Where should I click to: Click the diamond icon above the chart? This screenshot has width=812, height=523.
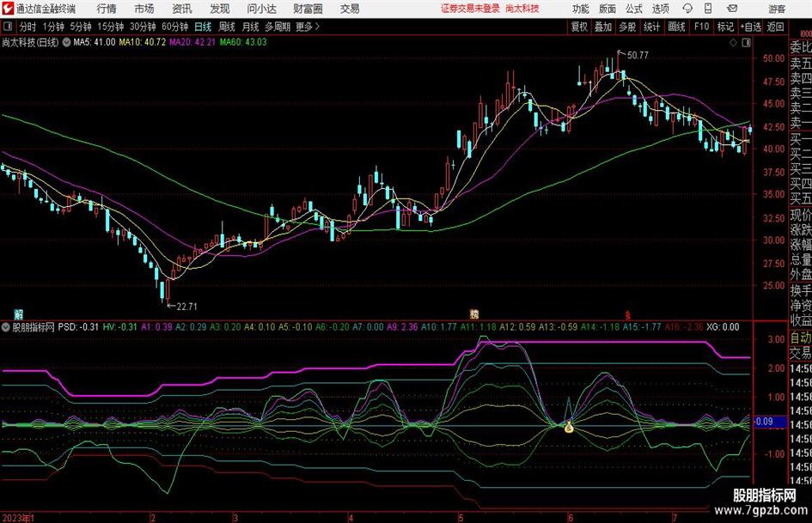733,43
